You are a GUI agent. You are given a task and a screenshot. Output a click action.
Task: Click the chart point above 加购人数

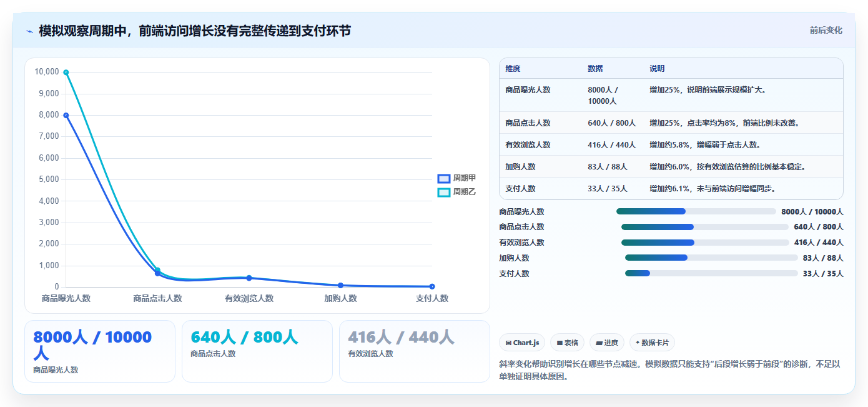coord(340,285)
